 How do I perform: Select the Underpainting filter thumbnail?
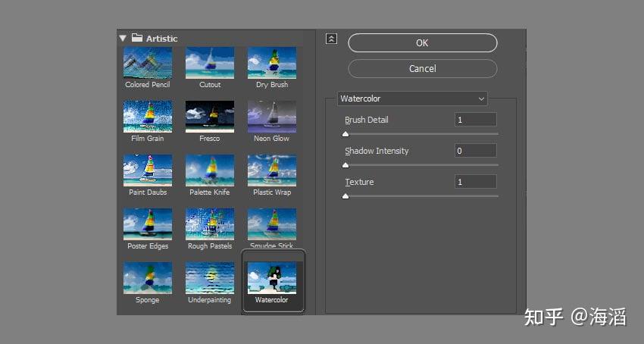point(210,278)
